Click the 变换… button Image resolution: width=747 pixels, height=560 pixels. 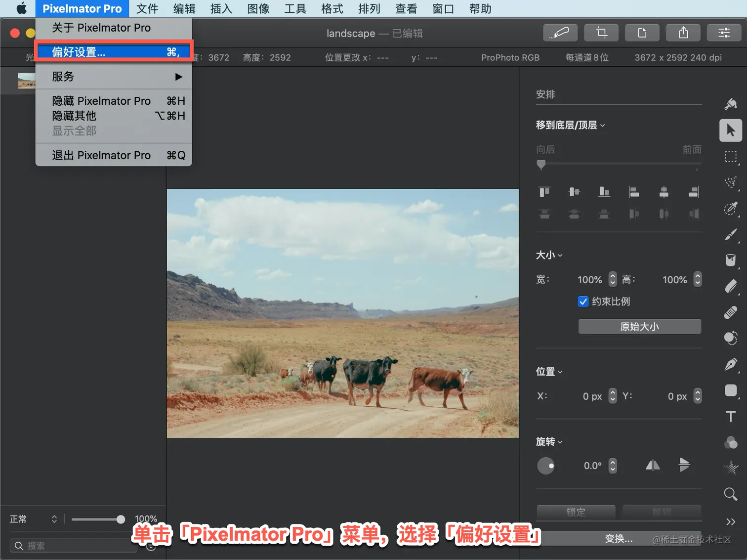[619, 538]
